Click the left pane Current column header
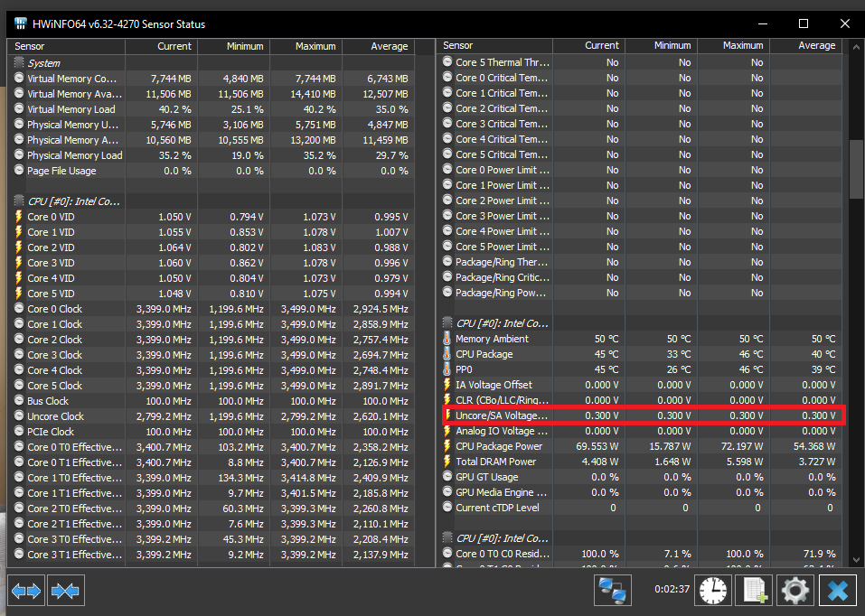This screenshot has width=865, height=616. click(x=162, y=46)
